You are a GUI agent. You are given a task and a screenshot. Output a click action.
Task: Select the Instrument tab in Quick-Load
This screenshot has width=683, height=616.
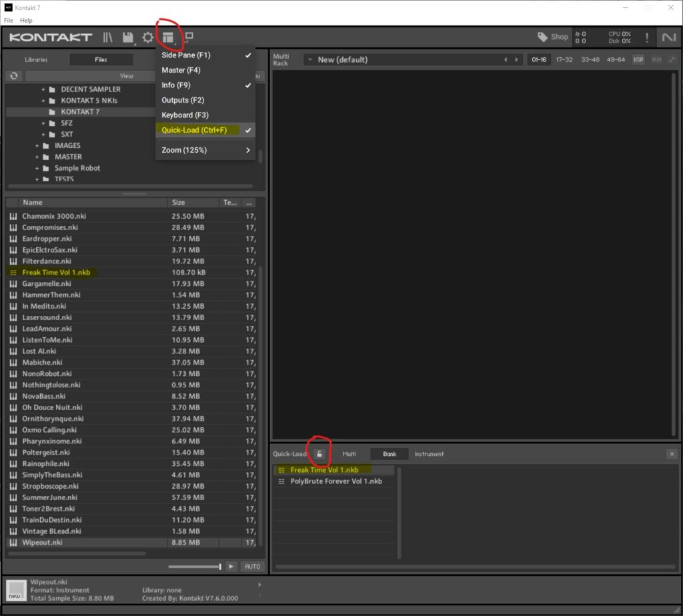(x=429, y=454)
